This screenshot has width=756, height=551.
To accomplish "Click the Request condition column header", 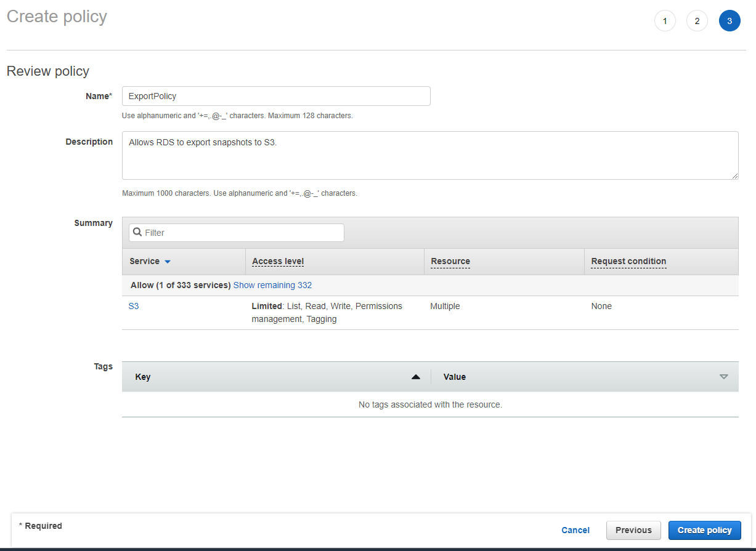I will click(628, 261).
